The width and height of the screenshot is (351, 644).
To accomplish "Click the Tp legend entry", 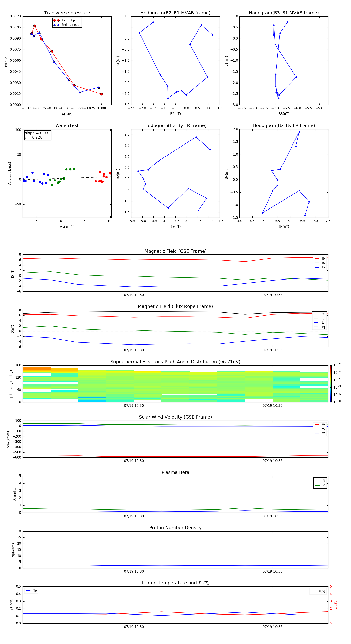I will coord(31,591).
